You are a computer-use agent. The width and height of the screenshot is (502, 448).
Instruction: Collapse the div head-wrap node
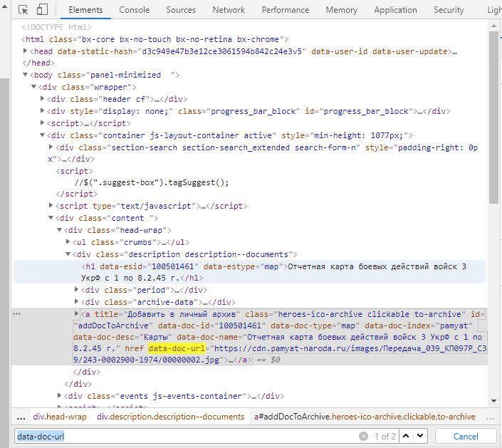pos(59,230)
